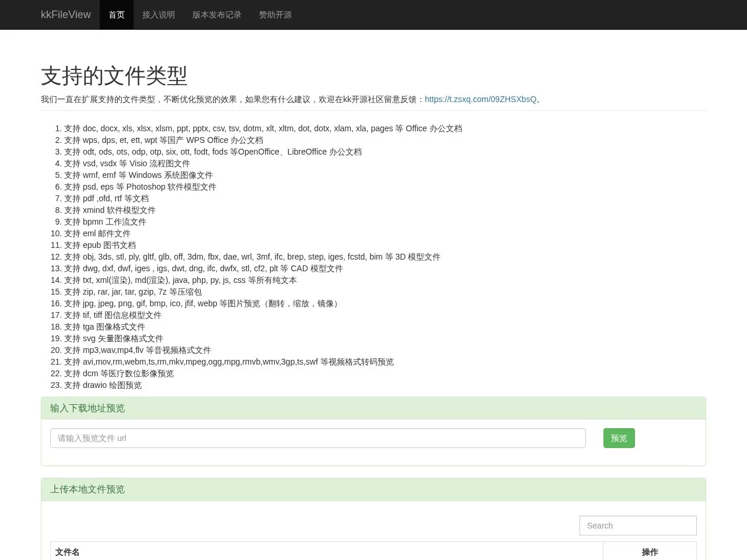Viewport: 747px width, 560px height.
Task: Click the 文件名 column header
Action: coord(68,552)
